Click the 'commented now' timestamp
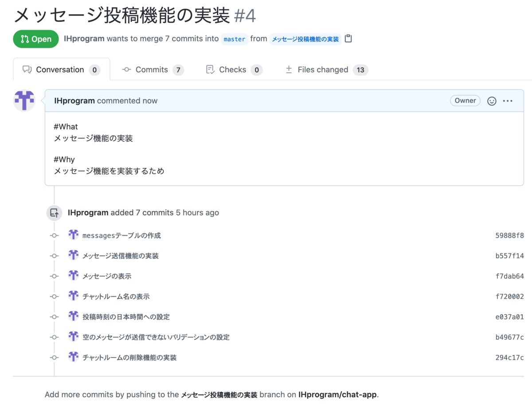The image size is (532, 408). pos(127,101)
